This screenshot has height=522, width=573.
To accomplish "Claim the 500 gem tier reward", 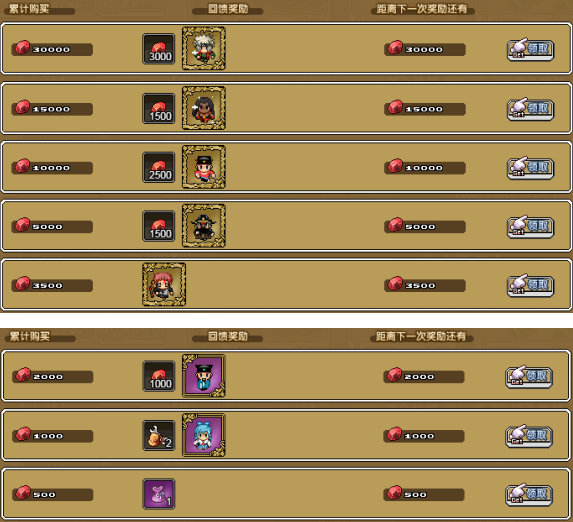I will point(529,494).
